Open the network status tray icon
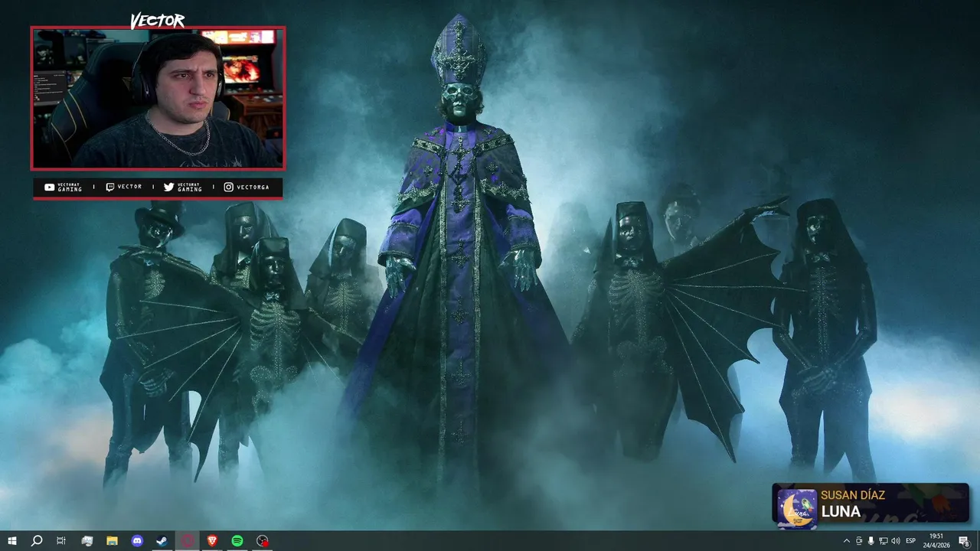The width and height of the screenshot is (980, 551). tap(883, 541)
